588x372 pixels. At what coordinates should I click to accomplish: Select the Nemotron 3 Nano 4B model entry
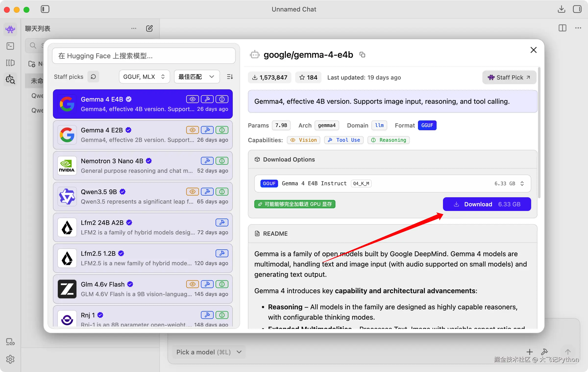click(143, 166)
